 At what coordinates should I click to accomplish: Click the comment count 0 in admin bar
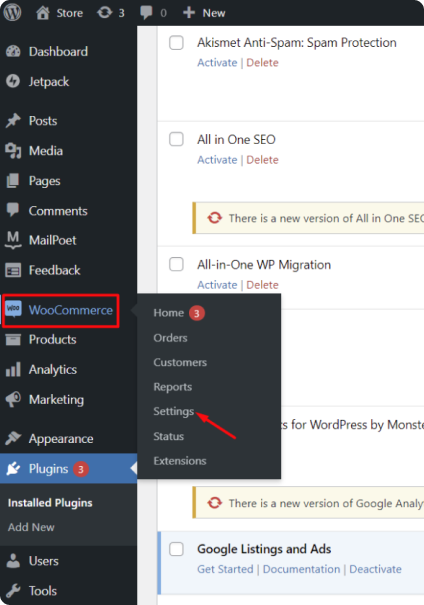pos(164,13)
